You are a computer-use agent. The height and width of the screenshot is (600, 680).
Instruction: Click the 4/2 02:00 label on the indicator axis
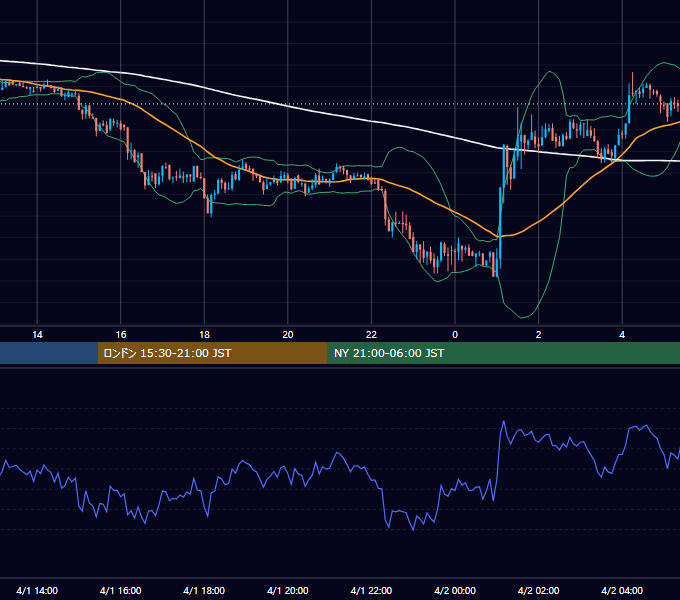click(x=538, y=590)
